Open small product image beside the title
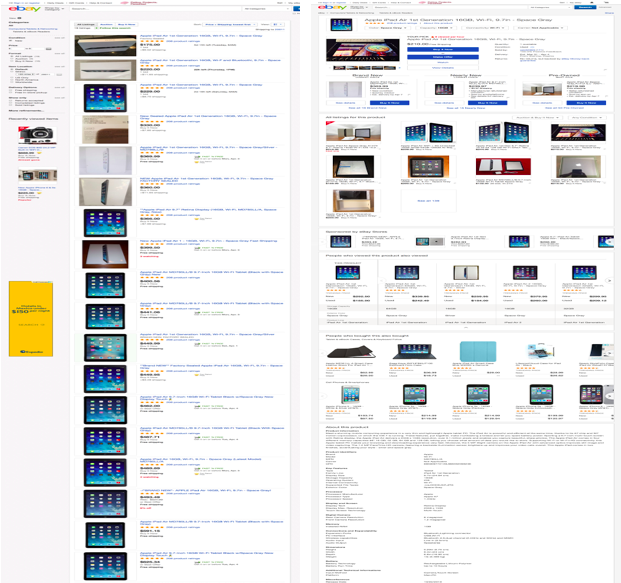Viewport: 621px width, 583px height. [341, 25]
